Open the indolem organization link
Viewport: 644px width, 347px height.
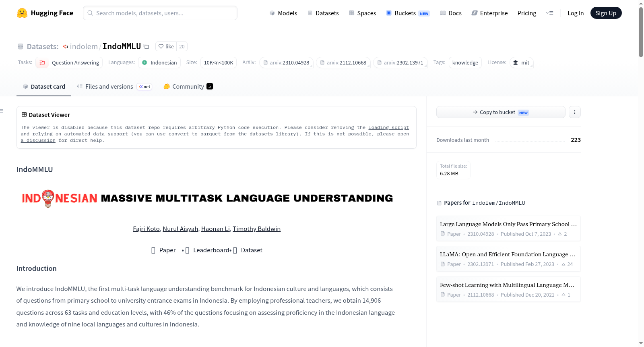(84, 46)
